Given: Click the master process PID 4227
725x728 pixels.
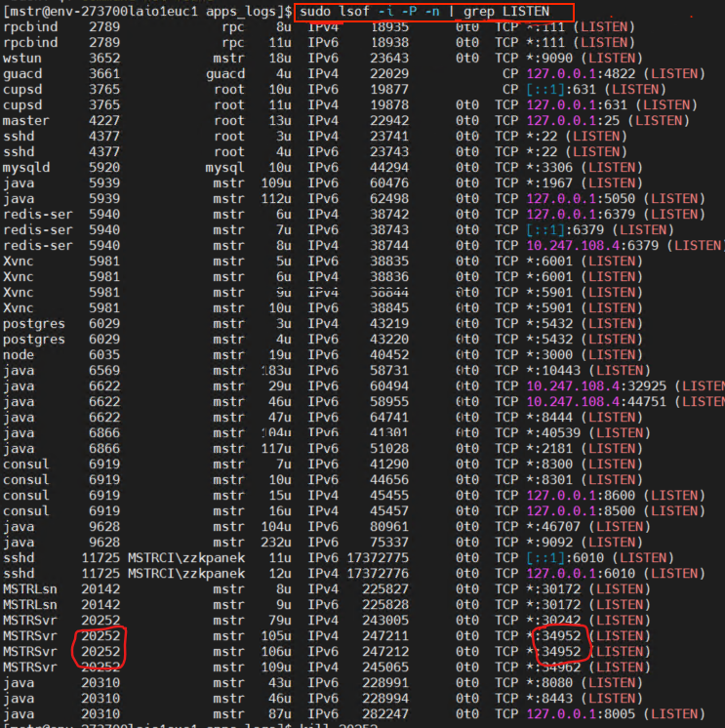Looking at the screenshot, I should (104, 120).
